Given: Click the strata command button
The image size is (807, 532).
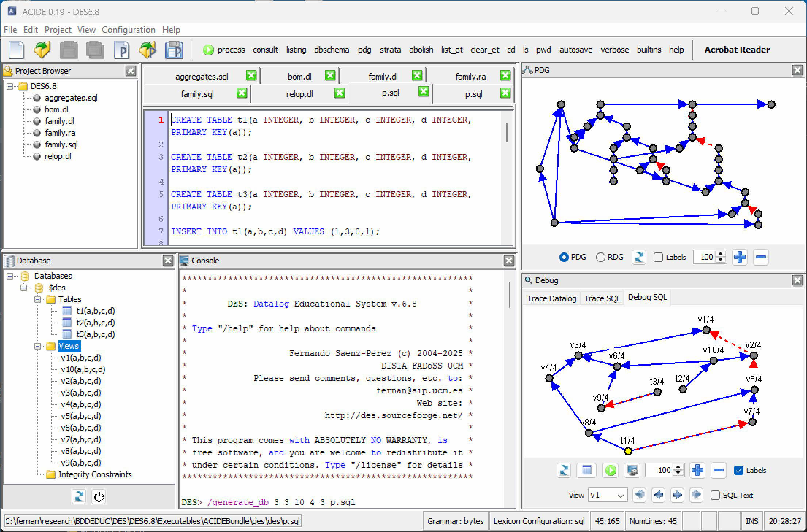Looking at the screenshot, I should click(x=390, y=50).
